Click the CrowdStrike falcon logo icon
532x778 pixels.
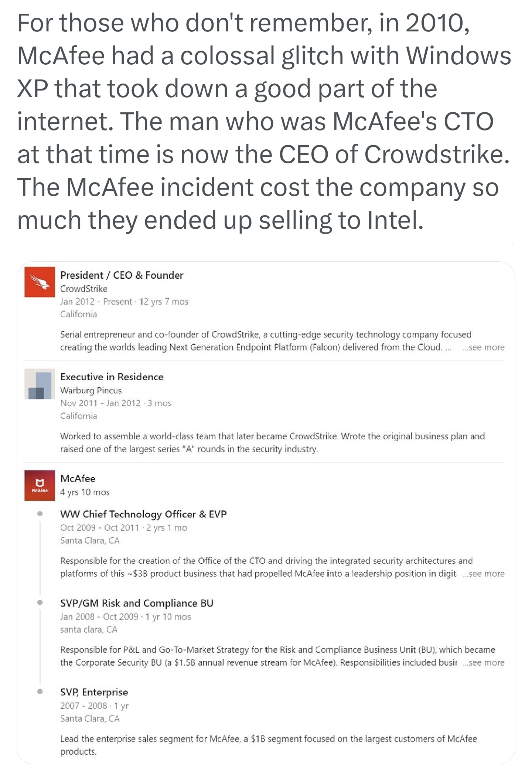tap(40, 282)
